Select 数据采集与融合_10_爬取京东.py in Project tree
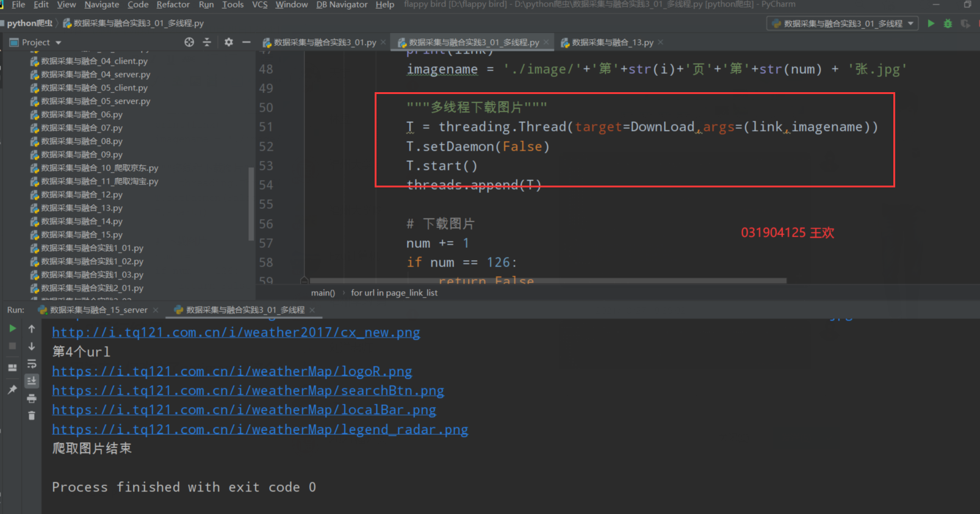Viewport: 980px width, 514px height. (99, 168)
